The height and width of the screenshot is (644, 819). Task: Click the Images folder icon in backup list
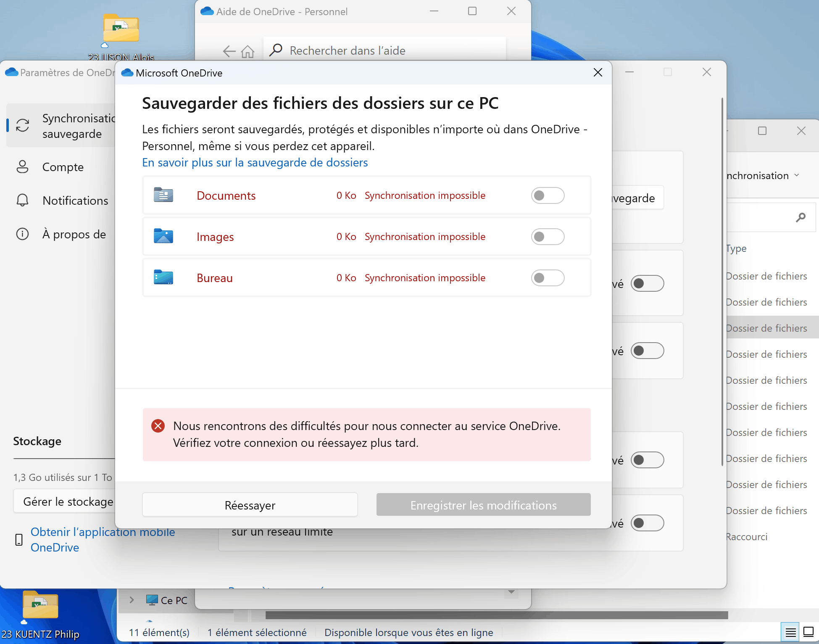tap(163, 236)
